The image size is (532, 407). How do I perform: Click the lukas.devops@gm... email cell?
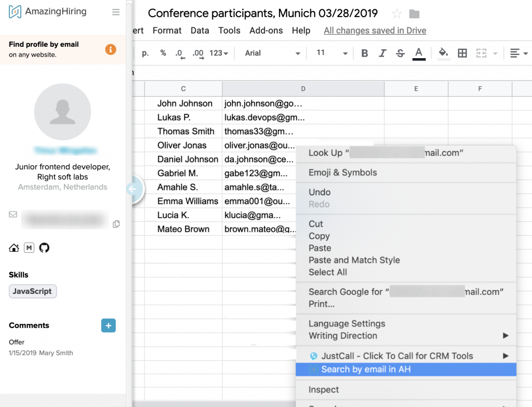point(303,117)
